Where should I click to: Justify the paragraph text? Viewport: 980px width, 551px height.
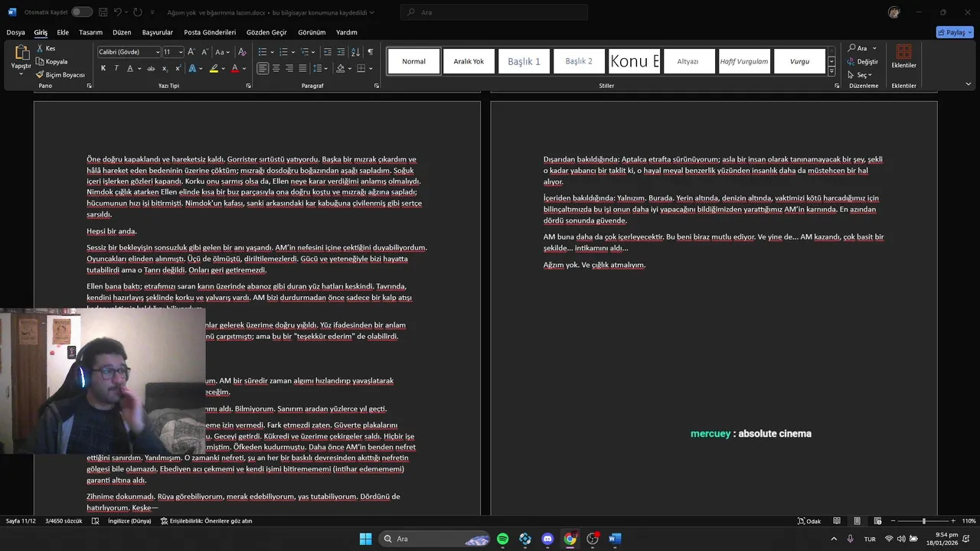302,68
